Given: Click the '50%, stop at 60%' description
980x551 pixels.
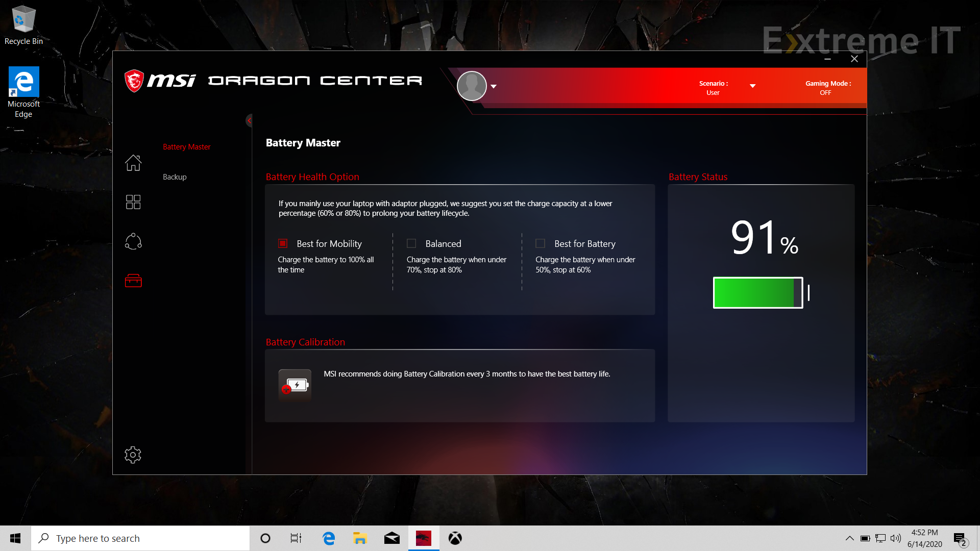Looking at the screenshot, I should pos(585,265).
